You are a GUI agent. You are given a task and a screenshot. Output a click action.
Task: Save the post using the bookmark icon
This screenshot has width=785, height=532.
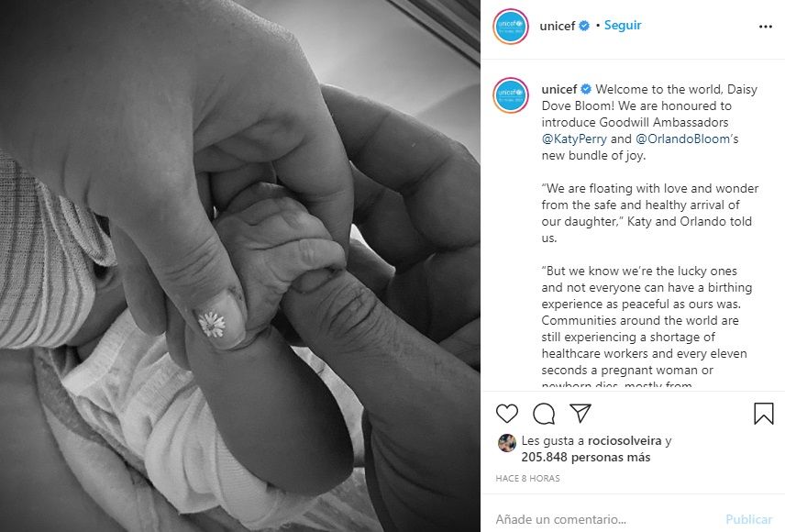coord(764,414)
